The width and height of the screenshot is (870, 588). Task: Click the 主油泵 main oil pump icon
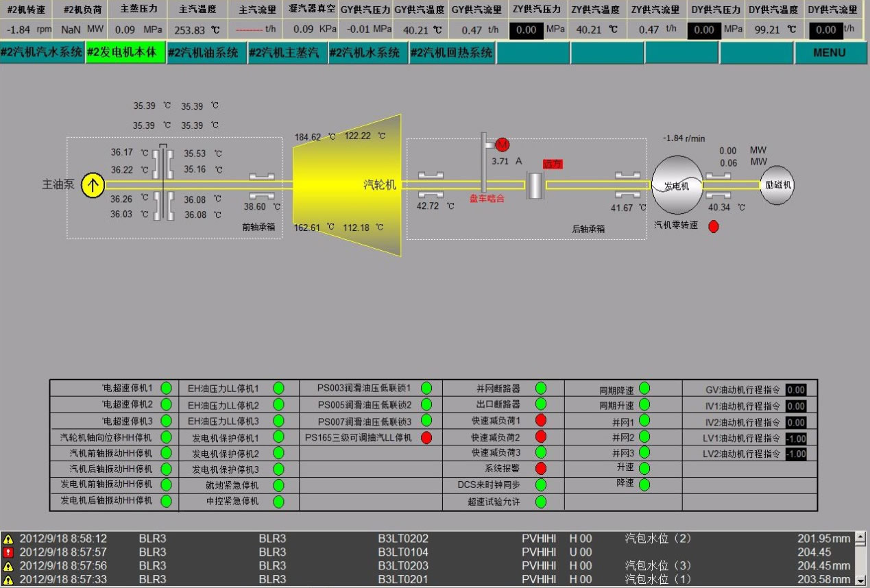click(x=93, y=185)
